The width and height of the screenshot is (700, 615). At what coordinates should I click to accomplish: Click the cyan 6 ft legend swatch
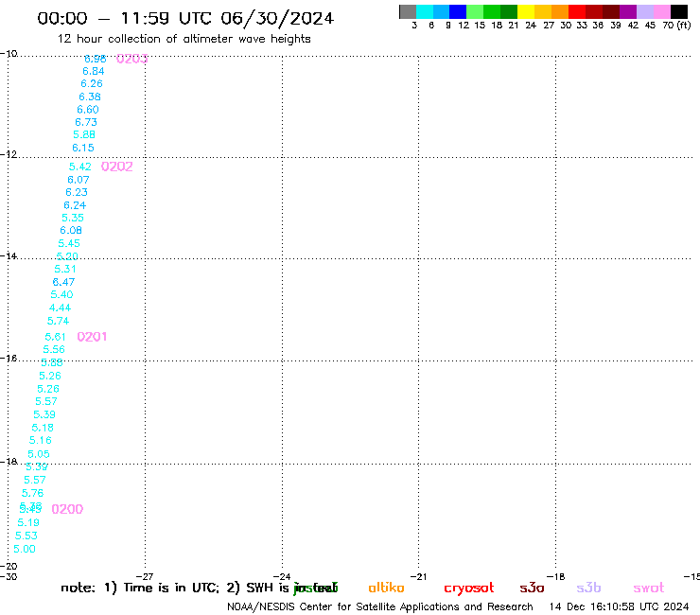coord(425,11)
